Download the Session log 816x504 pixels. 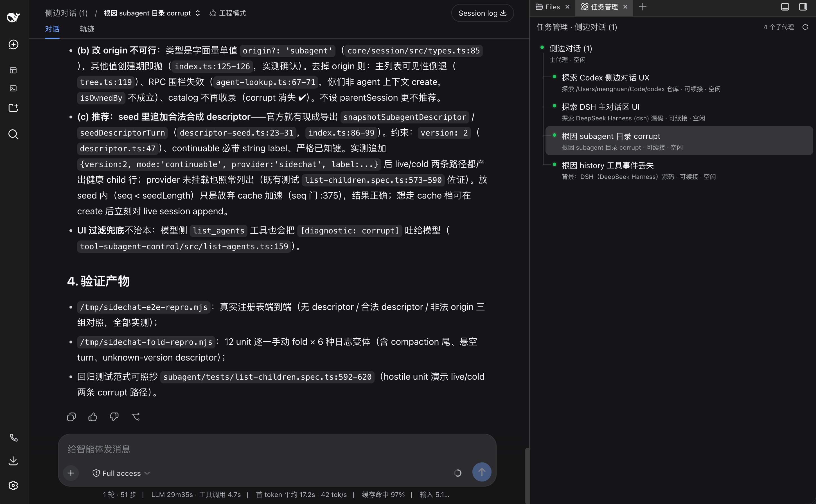483,13
